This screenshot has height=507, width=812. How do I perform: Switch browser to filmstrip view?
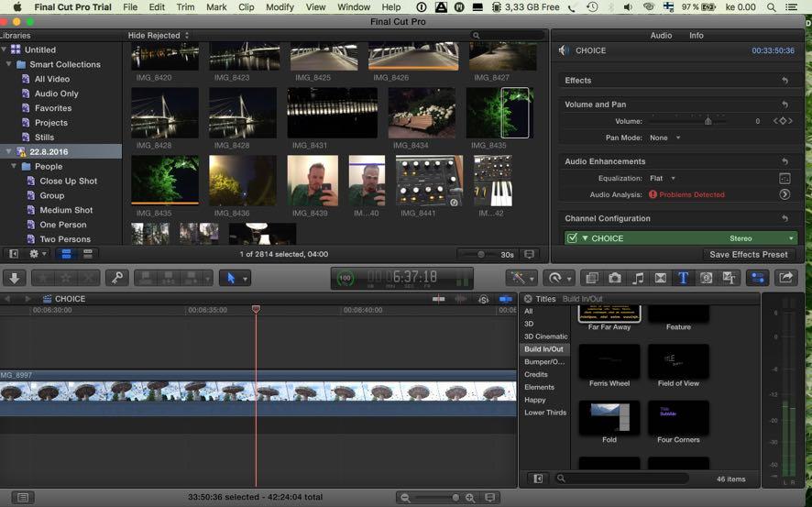point(66,254)
